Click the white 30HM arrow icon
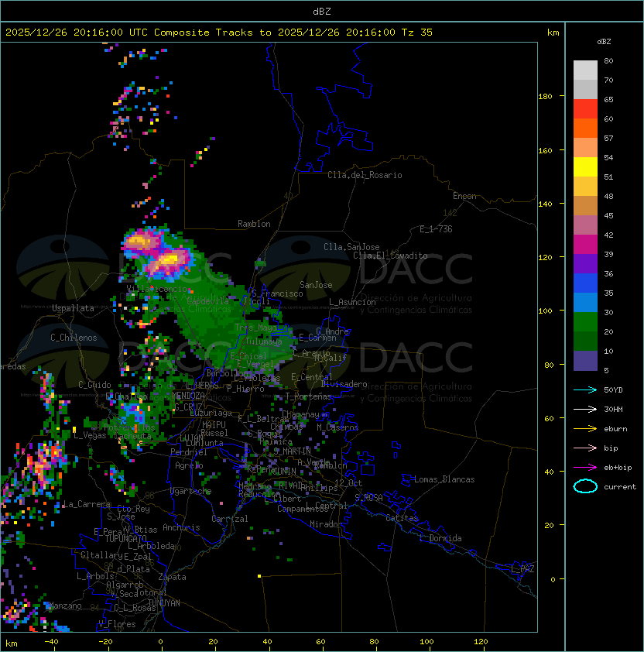This screenshot has height=652, width=644. pyautogui.click(x=585, y=409)
